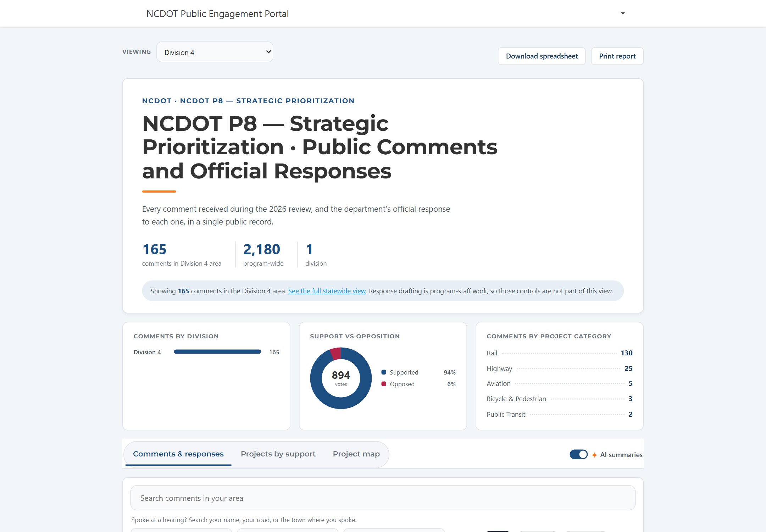Open the Division 4 viewing dropdown
The image size is (766, 532).
point(215,52)
